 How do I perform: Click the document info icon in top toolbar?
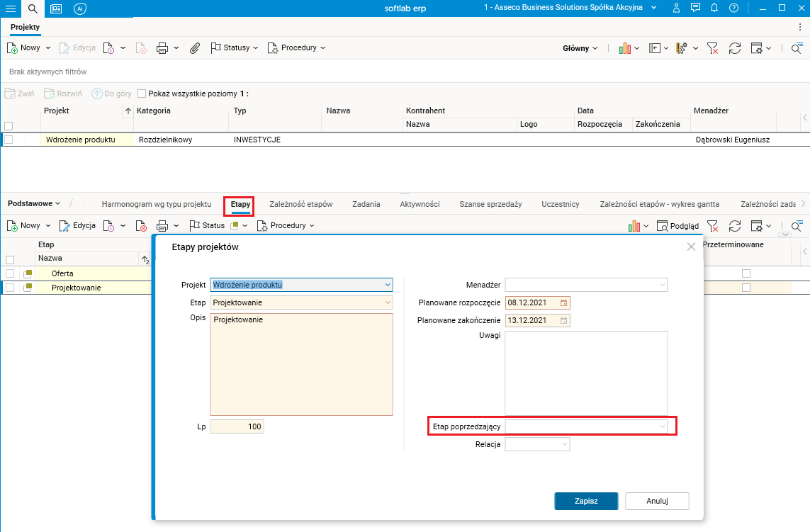(108, 48)
